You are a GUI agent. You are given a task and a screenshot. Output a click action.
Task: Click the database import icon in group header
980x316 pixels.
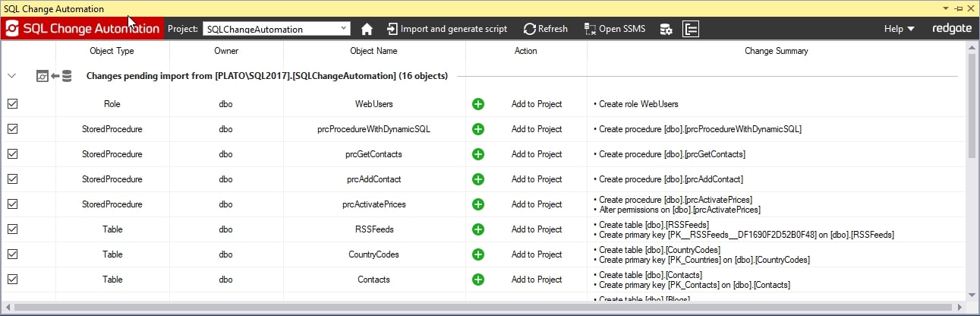[x=54, y=76]
